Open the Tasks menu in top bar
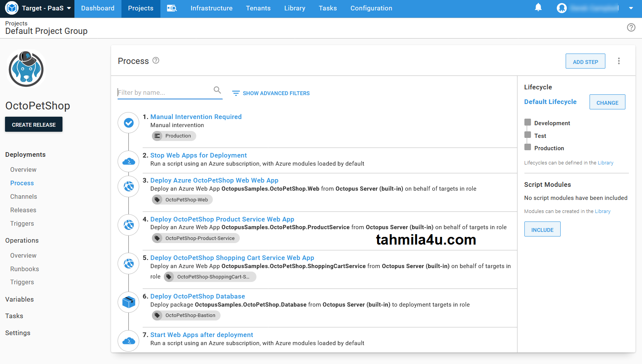The width and height of the screenshot is (642, 364). 328,8
